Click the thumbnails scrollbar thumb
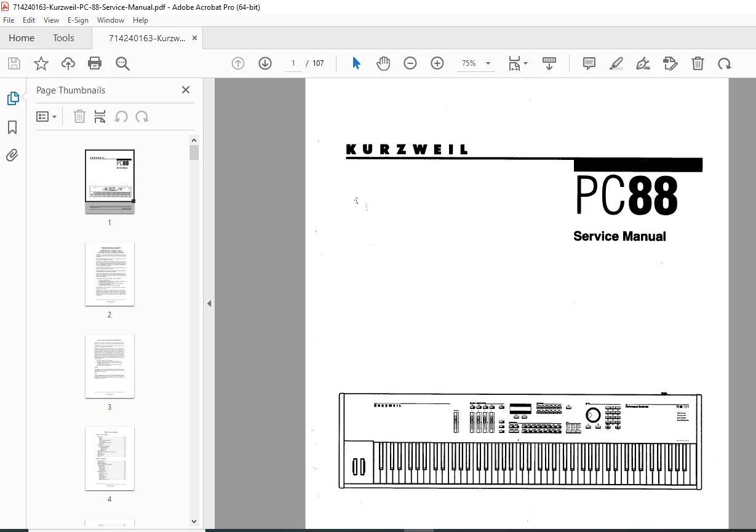The height and width of the screenshot is (532, 756). pos(194,153)
